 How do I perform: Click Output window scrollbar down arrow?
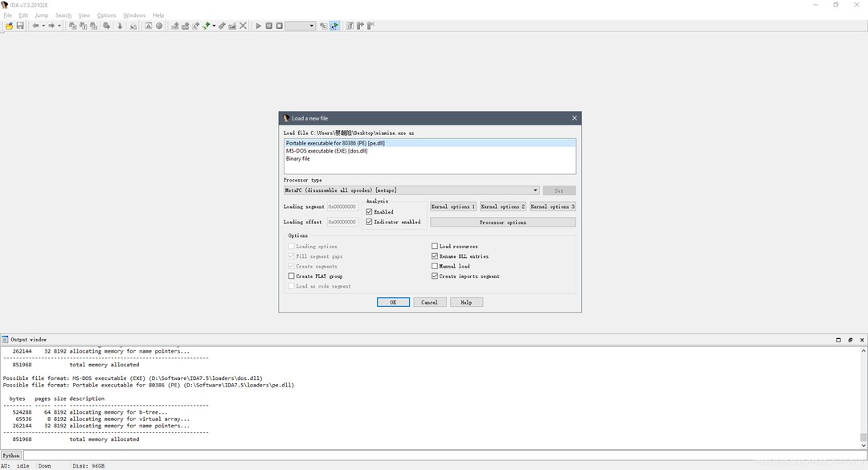click(x=863, y=445)
